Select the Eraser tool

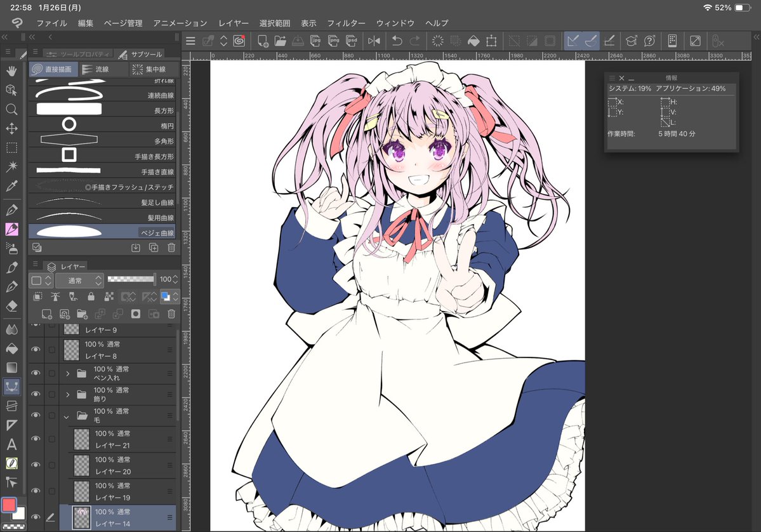tap(11, 306)
